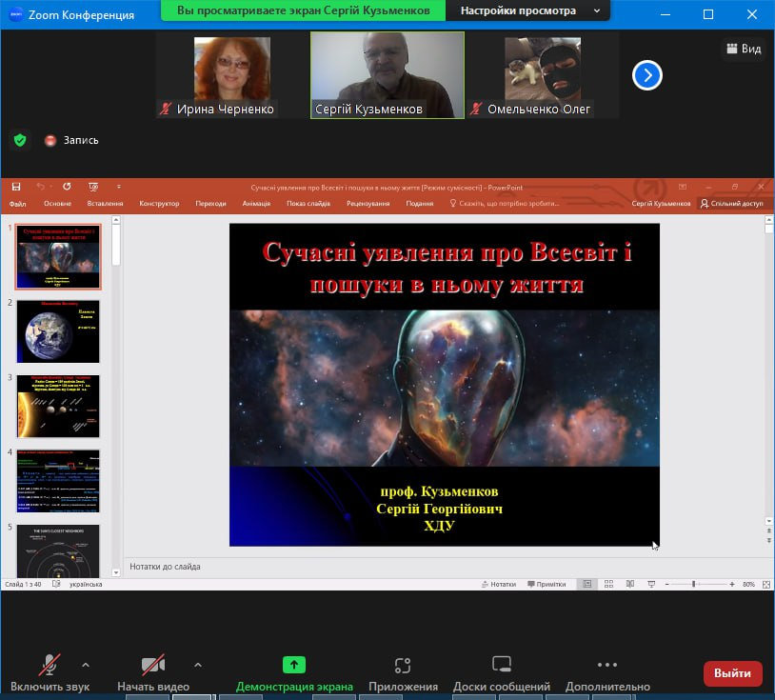Screen dimensions: 775x700
Task: Switch to slide sorter view icon
Action: 609,584
